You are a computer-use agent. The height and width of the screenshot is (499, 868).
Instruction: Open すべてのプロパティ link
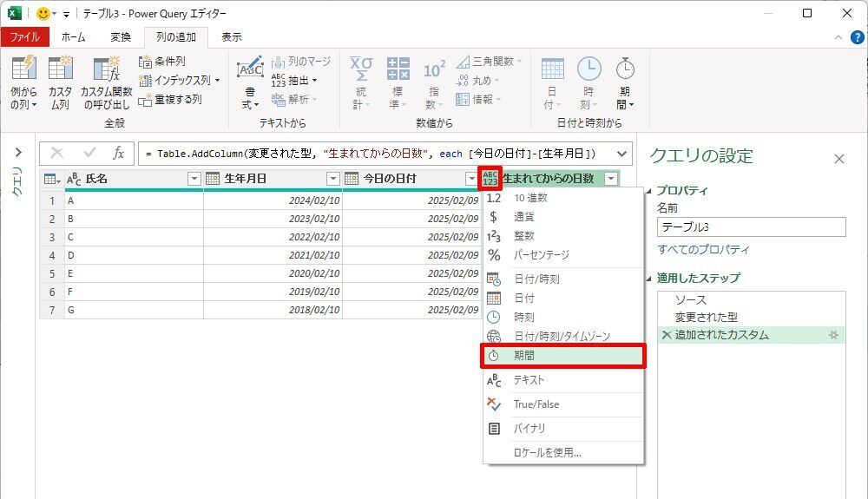coord(703,250)
